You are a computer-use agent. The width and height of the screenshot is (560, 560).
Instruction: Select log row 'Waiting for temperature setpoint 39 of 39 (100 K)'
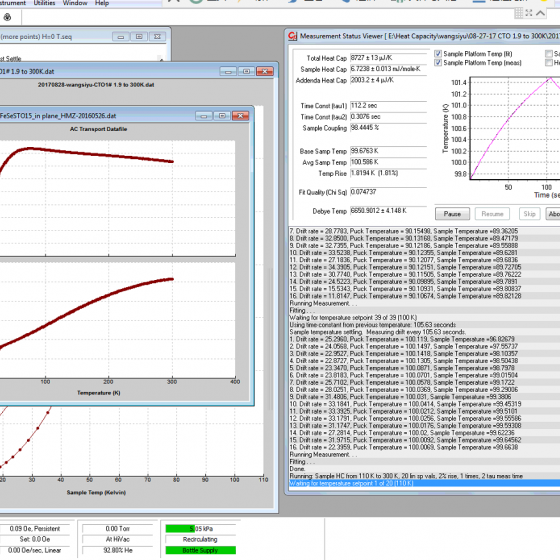[424, 318]
